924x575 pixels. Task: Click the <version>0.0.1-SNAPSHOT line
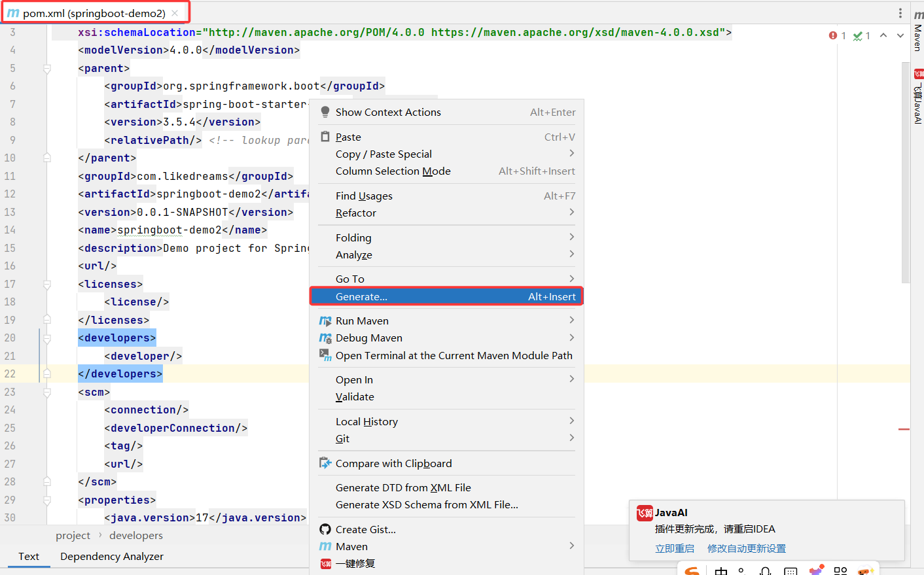[186, 212]
